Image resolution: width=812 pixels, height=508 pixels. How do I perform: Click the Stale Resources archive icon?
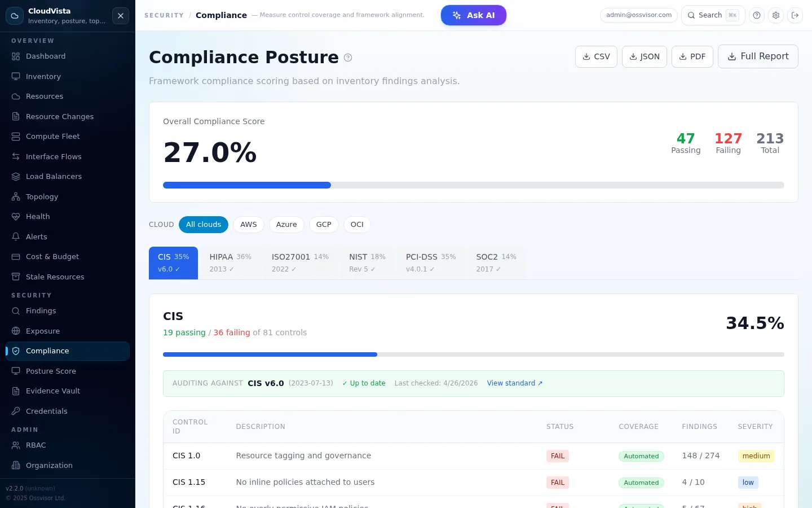click(x=16, y=277)
